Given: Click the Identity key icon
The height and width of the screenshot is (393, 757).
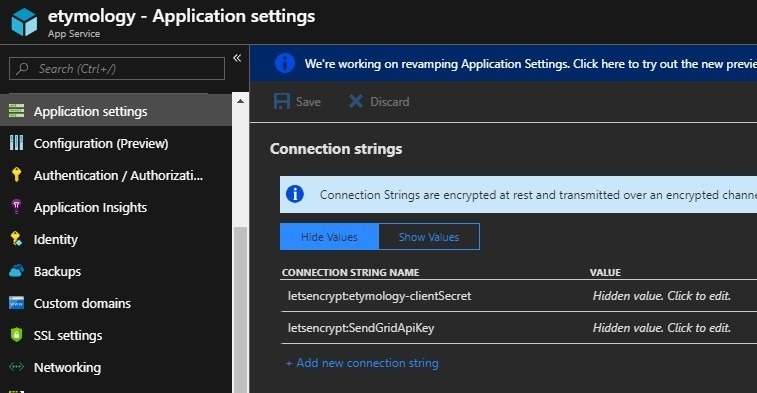Looking at the screenshot, I should pos(16,239).
